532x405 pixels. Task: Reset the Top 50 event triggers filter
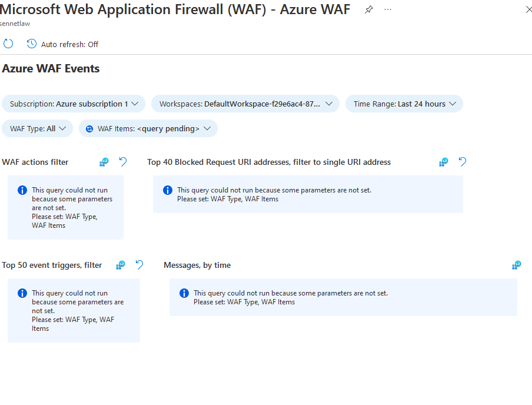(139, 265)
